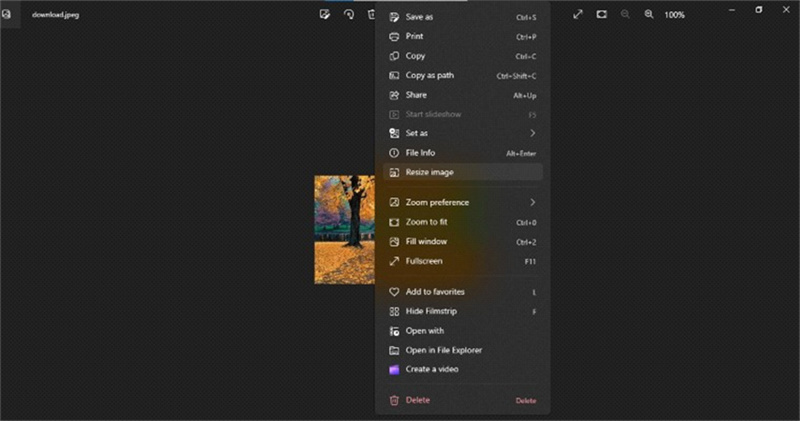800x421 pixels.
Task: Click the Print printer icon
Action: point(394,37)
